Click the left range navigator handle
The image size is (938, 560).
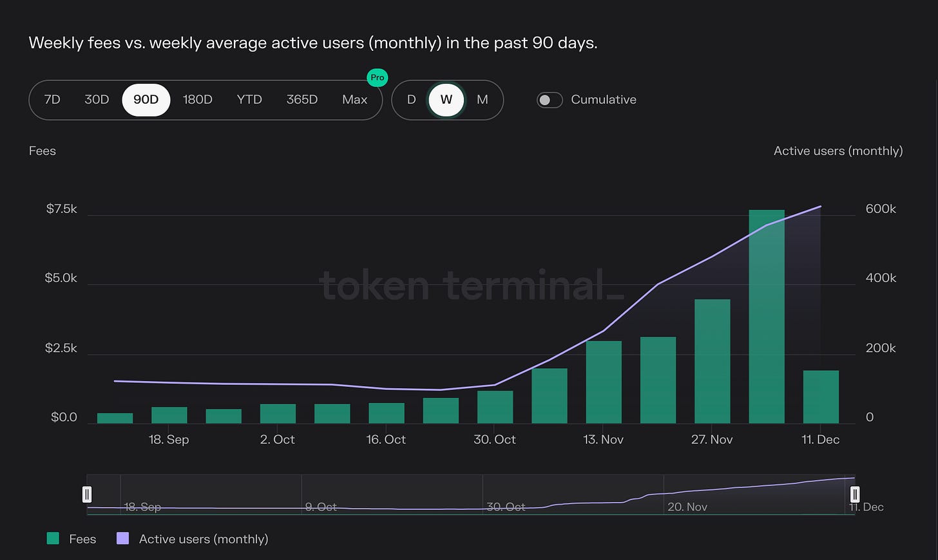pos(87,494)
